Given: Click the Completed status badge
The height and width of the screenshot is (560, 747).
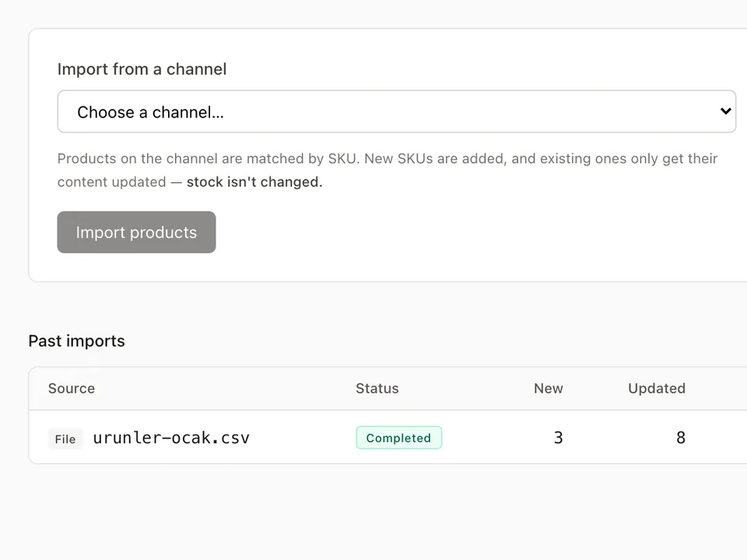Looking at the screenshot, I should point(398,438).
